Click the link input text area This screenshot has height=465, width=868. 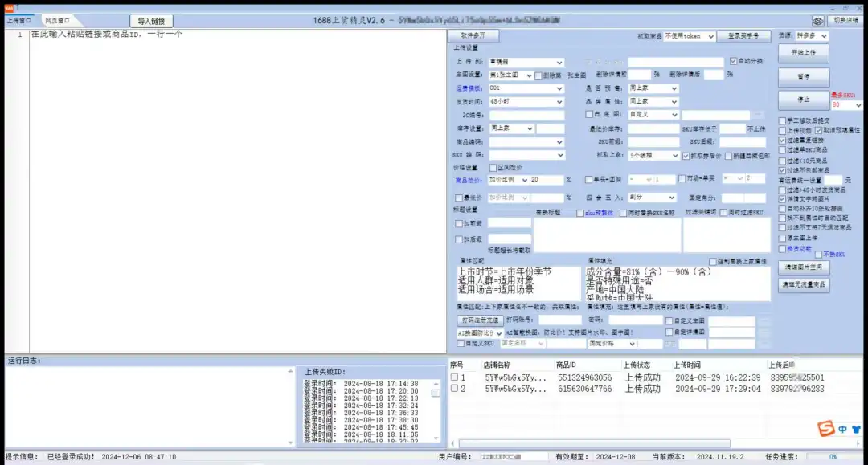(237, 193)
